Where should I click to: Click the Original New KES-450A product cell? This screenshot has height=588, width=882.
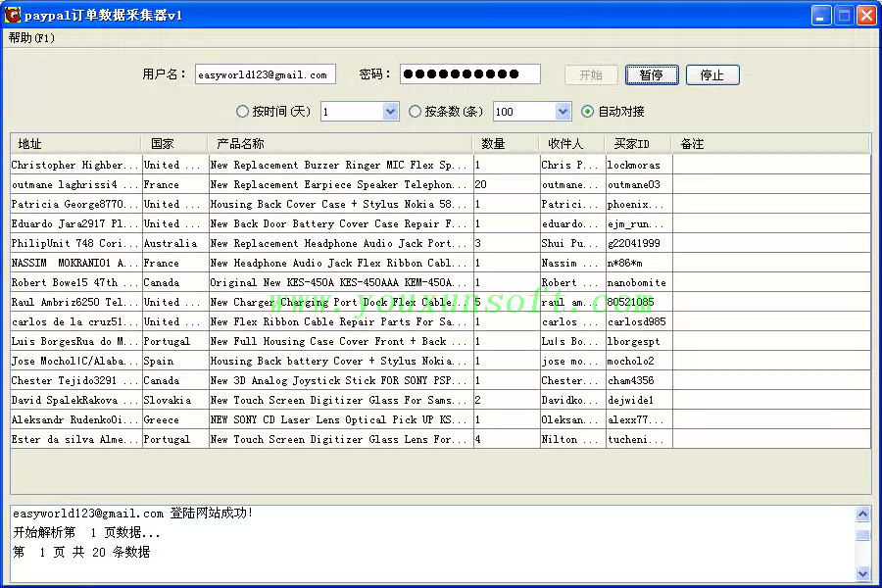tap(340, 282)
